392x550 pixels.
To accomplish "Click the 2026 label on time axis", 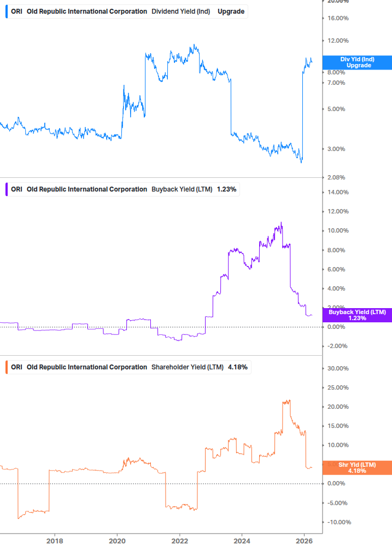I will click(305, 541).
